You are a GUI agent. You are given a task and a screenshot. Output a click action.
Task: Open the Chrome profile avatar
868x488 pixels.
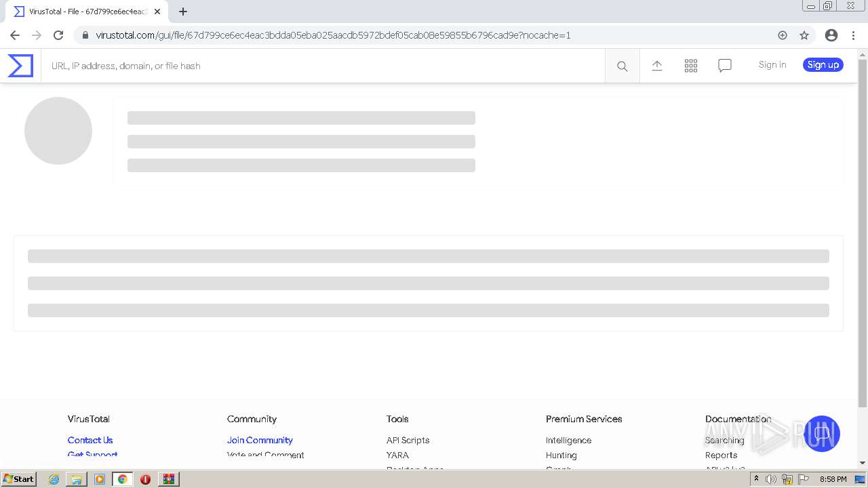(x=831, y=35)
